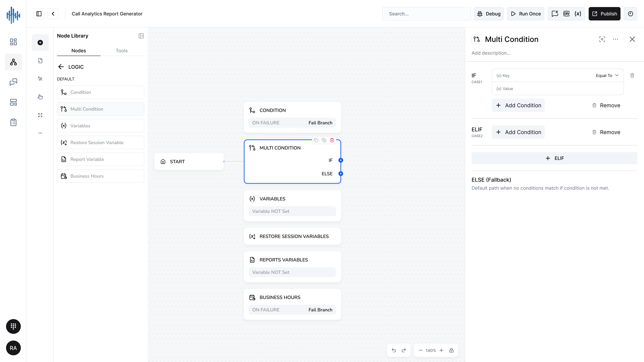Select Restore Session Variable library node
644x362 pixels.
(x=101, y=142)
